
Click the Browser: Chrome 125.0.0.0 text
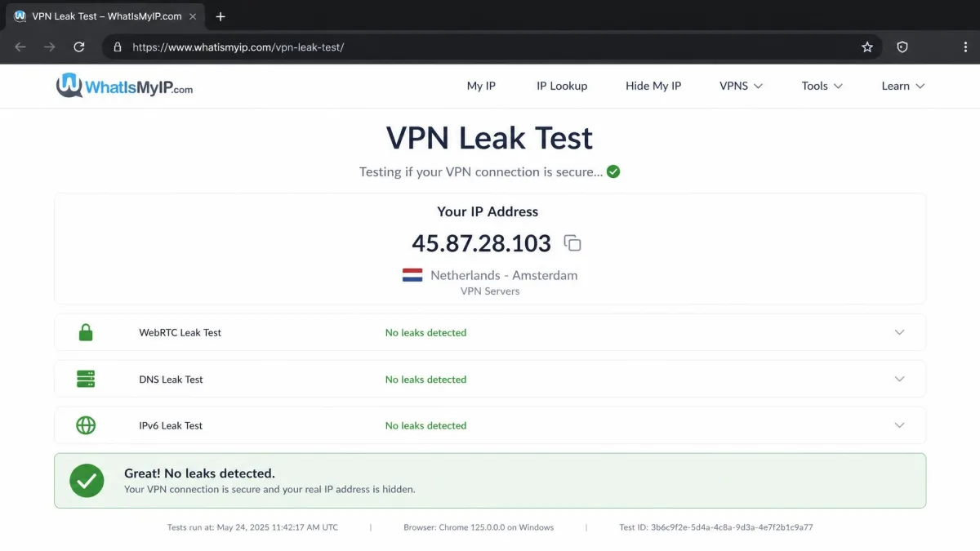(479, 527)
